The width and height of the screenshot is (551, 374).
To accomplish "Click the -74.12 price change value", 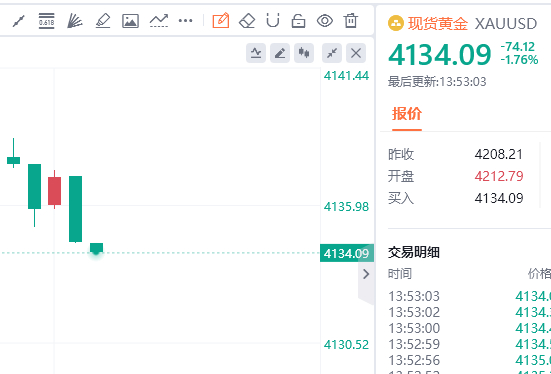I will point(517,47).
